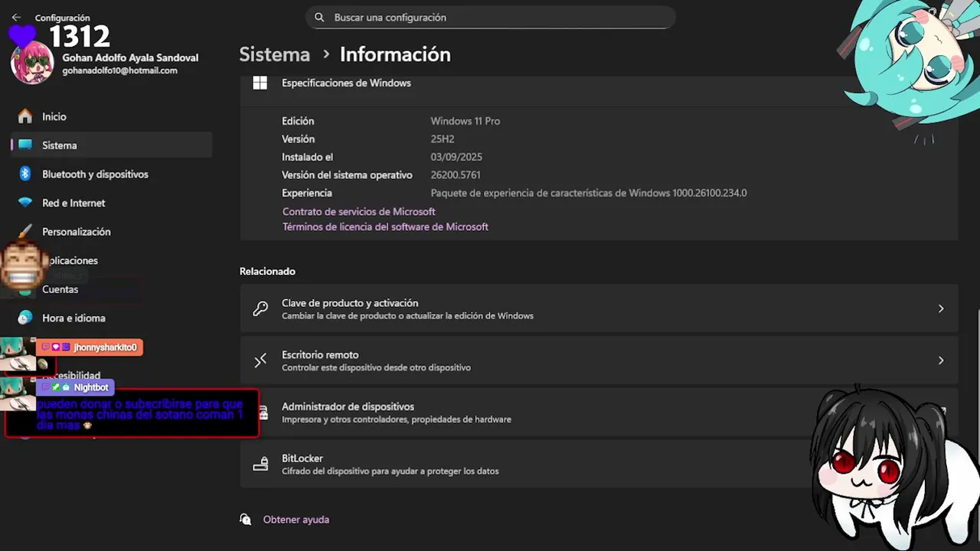Viewport: 980px width, 551px height.
Task: Select the Windows 11 Pro edition text
Action: (x=465, y=121)
